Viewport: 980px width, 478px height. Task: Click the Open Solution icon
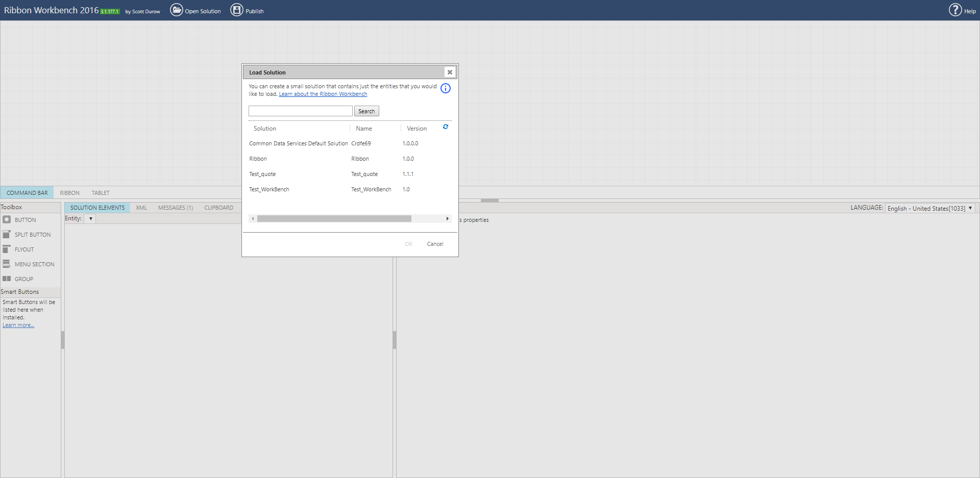pos(176,10)
